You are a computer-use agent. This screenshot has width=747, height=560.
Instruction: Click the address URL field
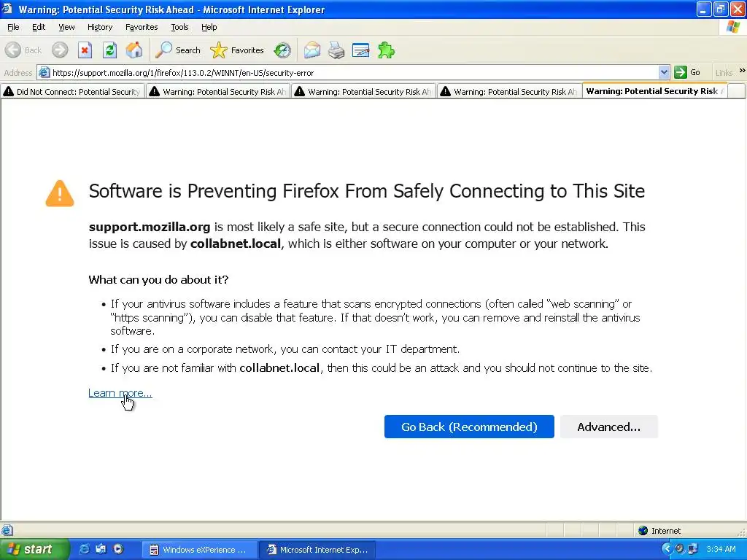click(354, 73)
